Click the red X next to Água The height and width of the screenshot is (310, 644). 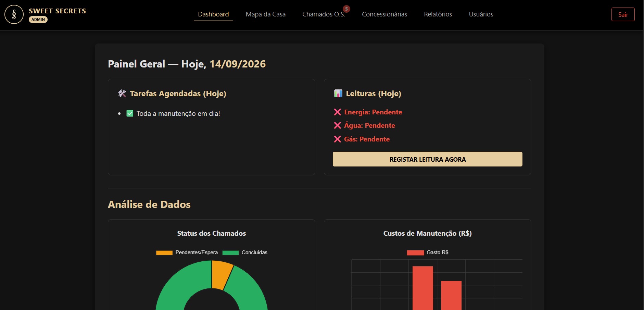click(x=338, y=125)
